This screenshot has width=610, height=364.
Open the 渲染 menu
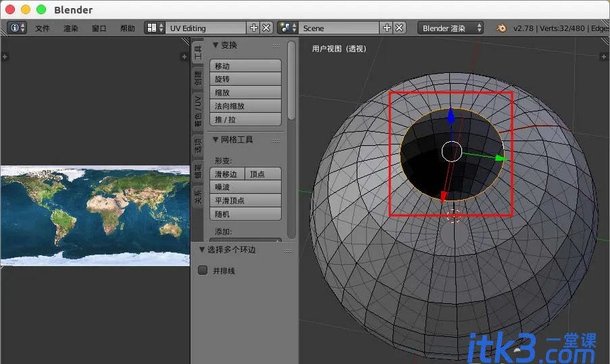71,28
